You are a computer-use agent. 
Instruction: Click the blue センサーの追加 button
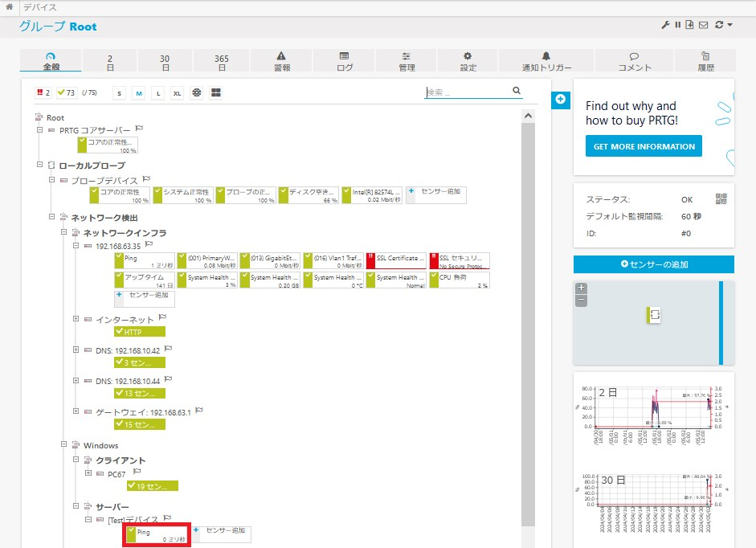[654, 264]
